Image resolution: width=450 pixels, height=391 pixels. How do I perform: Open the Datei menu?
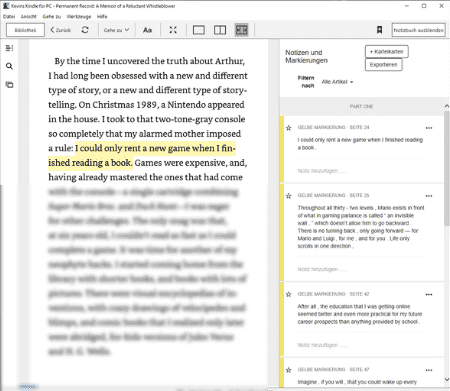[9, 16]
